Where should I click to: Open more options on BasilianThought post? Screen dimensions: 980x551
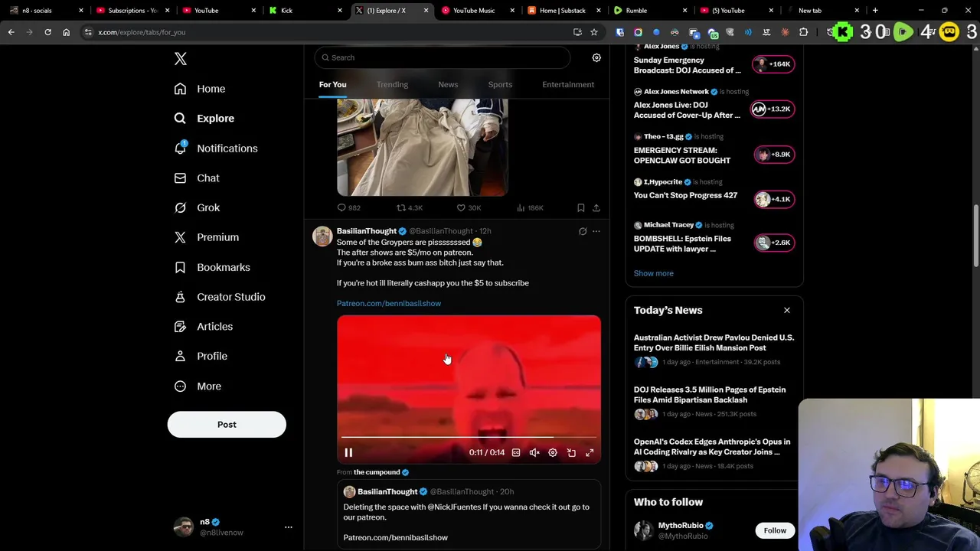596,231
